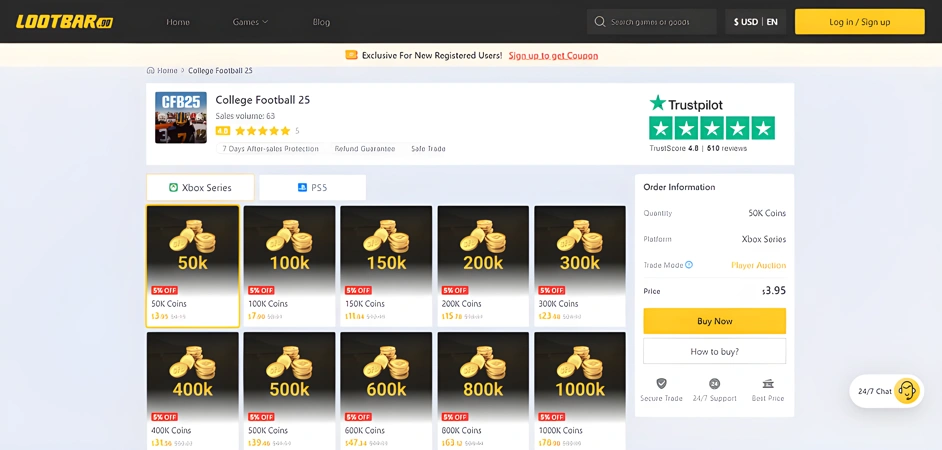Open the Blog menu item

[x=321, y=22]
